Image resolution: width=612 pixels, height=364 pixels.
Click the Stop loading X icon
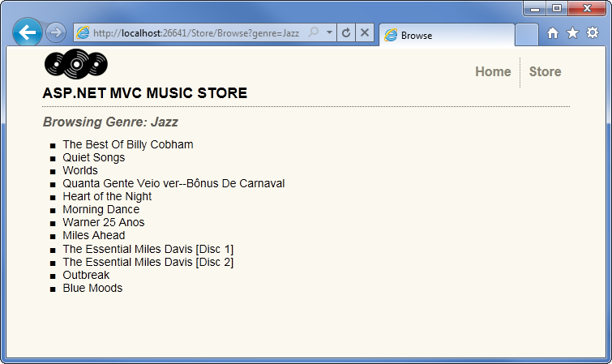pyautogui.click(x=364, y=33)
